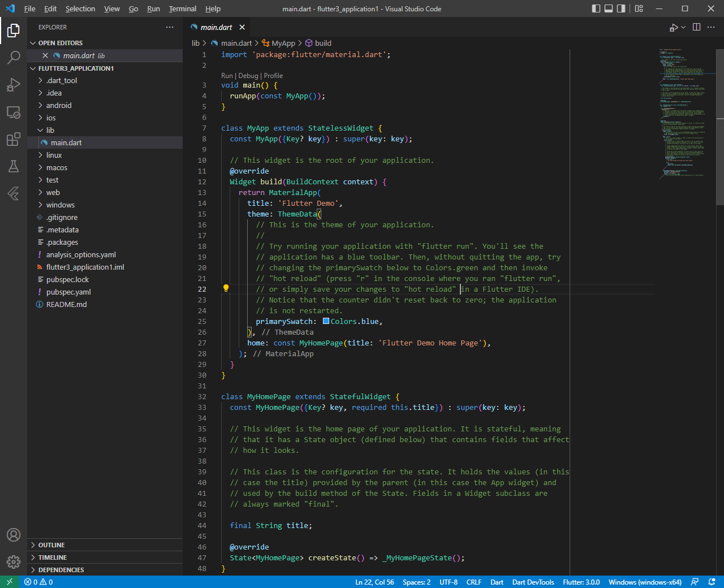
Task: Open quick fixes via the lightbulb on line 22
Action: click(226, 288)
